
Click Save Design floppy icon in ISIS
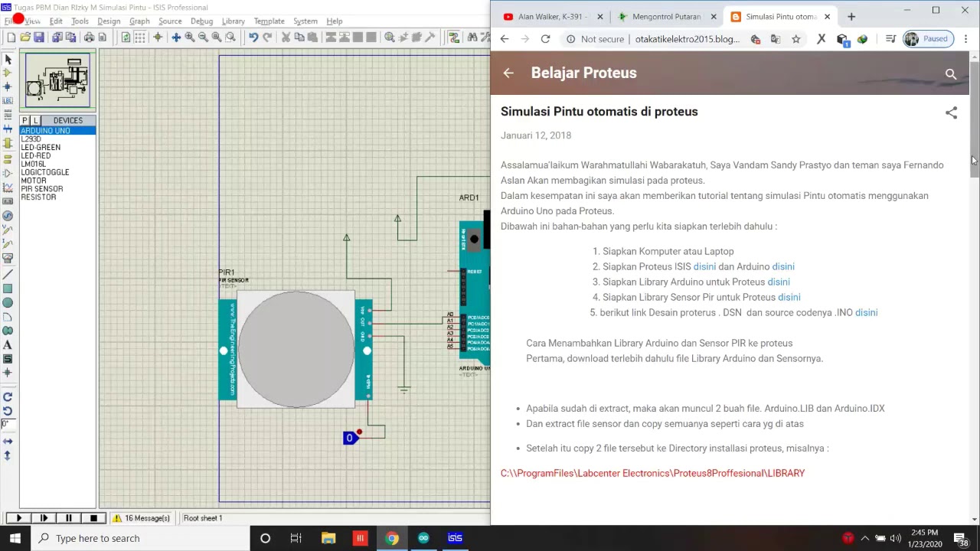click(x=39, y=37)
